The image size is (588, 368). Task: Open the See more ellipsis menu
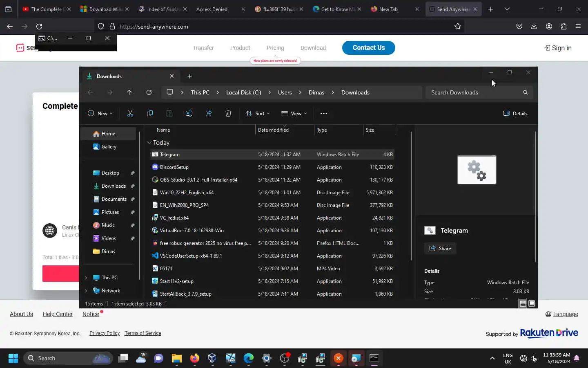coord(324,113)
